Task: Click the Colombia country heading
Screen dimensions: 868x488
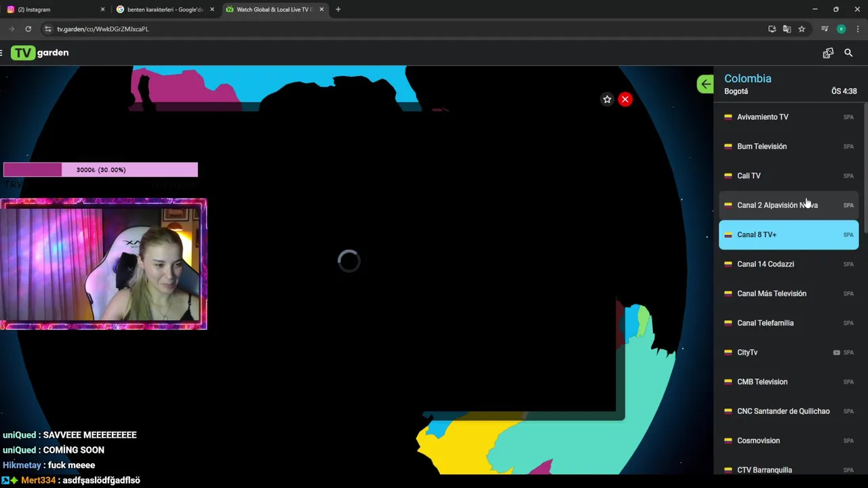Action: coord(747,79)
